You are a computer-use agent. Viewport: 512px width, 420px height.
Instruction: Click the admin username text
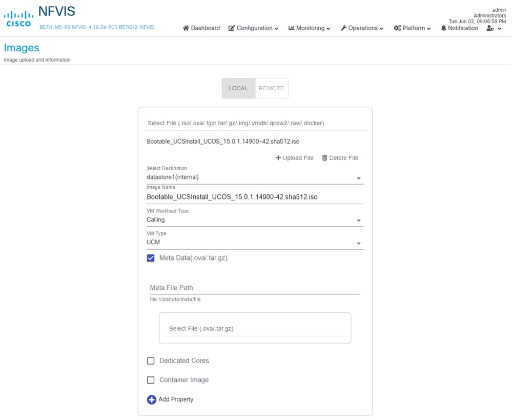[499, 10]
